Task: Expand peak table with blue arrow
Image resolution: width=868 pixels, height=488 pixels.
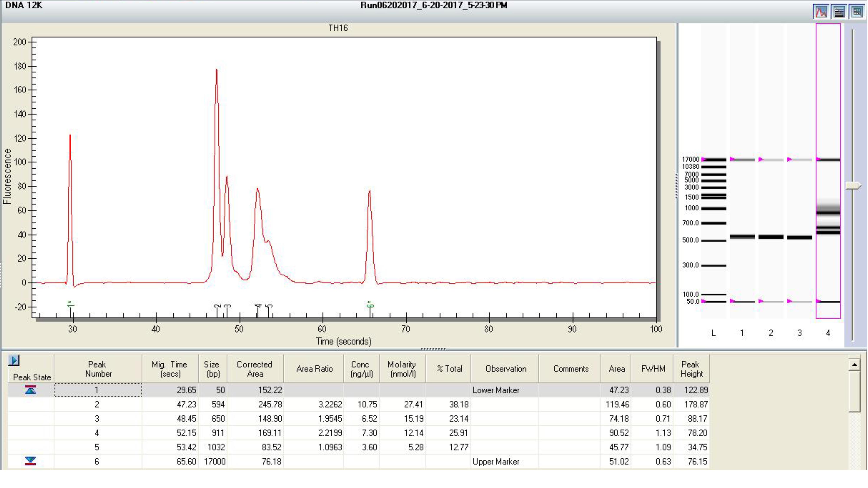Action: coord(14,360)
